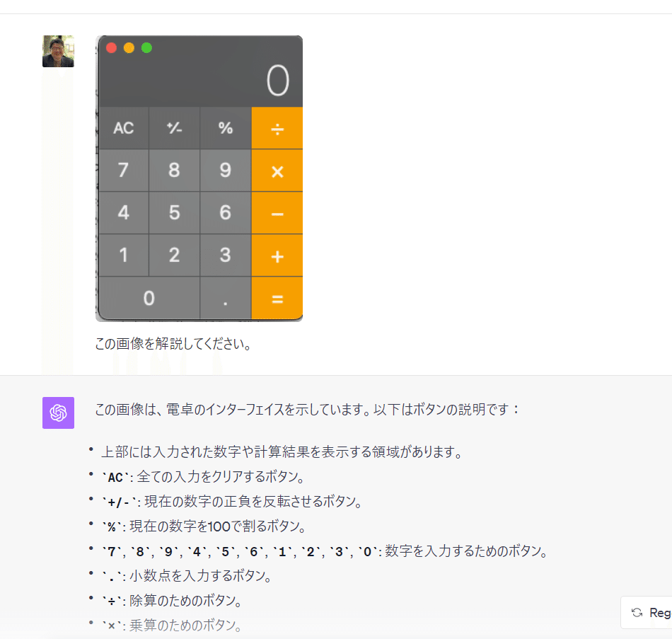Viewport: 672px width, 639px height.
Task: Click the bullet 数字を入力するためのボタン
Action: (x=325, y=551)
